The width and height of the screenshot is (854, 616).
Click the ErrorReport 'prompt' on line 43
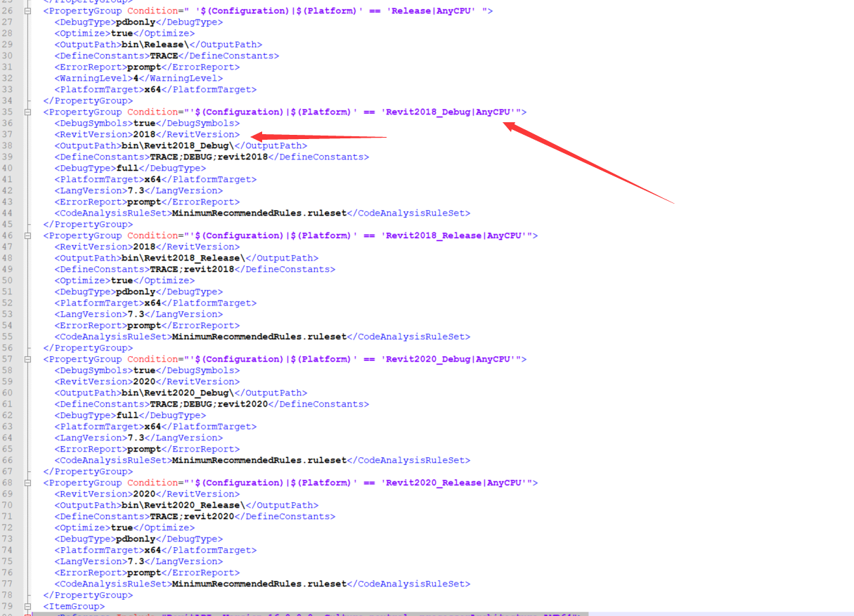[144, 202]
